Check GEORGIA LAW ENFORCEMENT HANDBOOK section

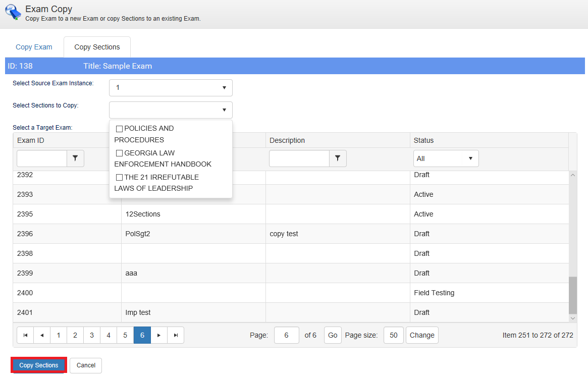[120, 153]
